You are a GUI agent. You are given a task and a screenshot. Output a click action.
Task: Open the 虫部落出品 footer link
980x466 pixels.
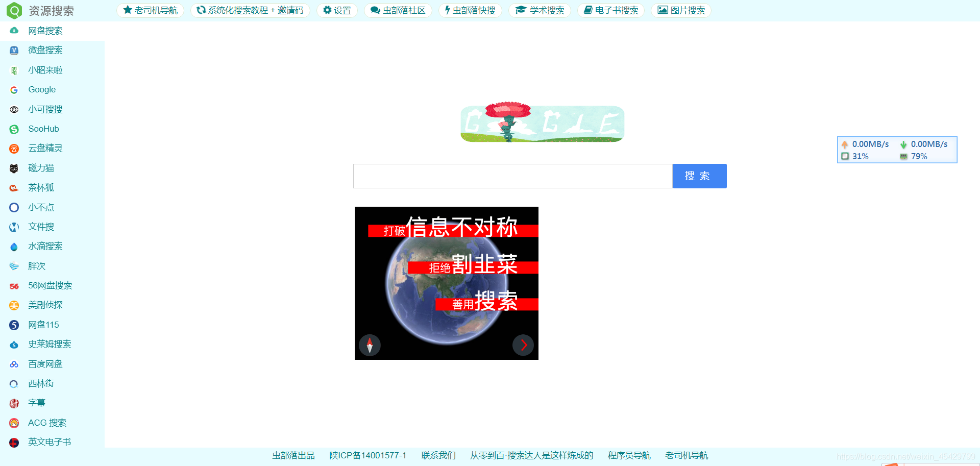point(293,455)
